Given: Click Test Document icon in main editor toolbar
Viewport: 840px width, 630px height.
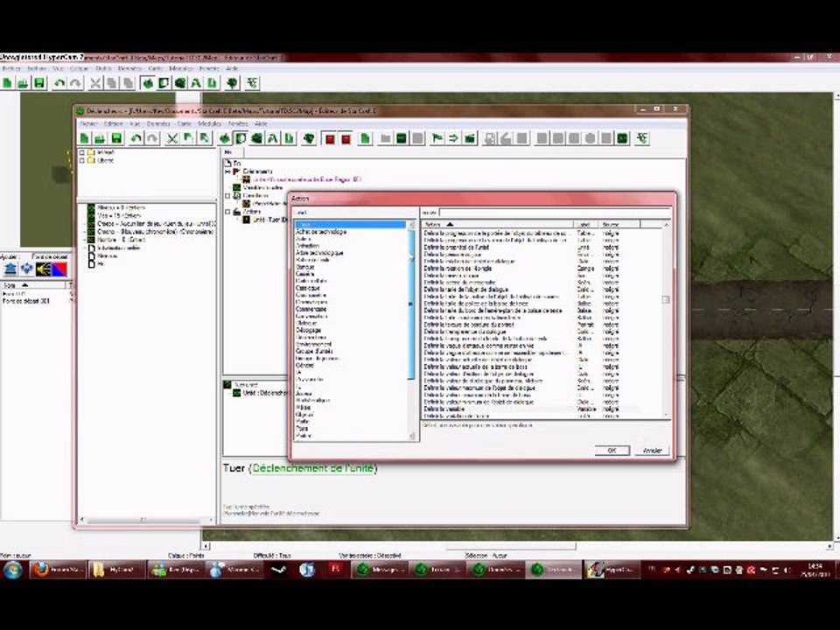Looking at the screenshot, I should coord(232,82).
